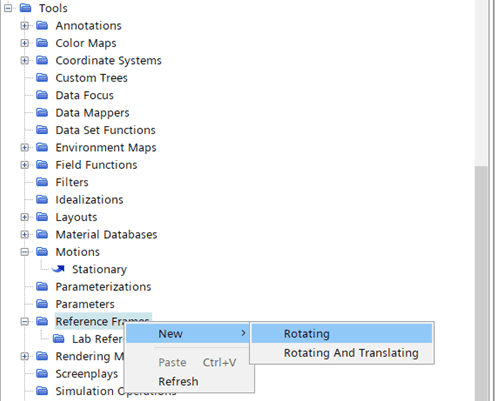Select the Parameterizations tree item
The height and width of the screenshot is (401, 496).
pyautogui.click(x=103, y=287)
